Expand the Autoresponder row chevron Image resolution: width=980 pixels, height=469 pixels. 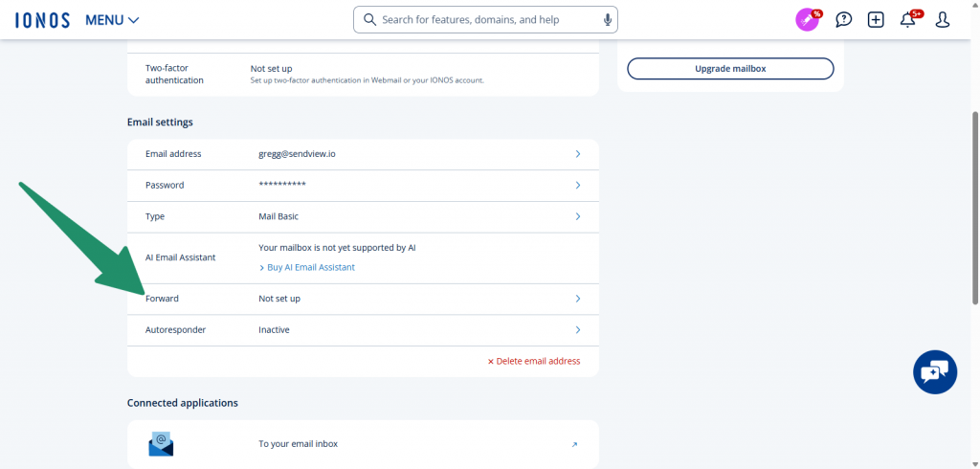tap(578, 329)
